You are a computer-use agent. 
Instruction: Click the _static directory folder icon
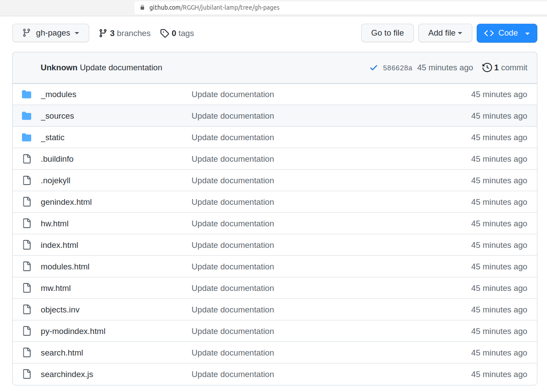[26, 137]
